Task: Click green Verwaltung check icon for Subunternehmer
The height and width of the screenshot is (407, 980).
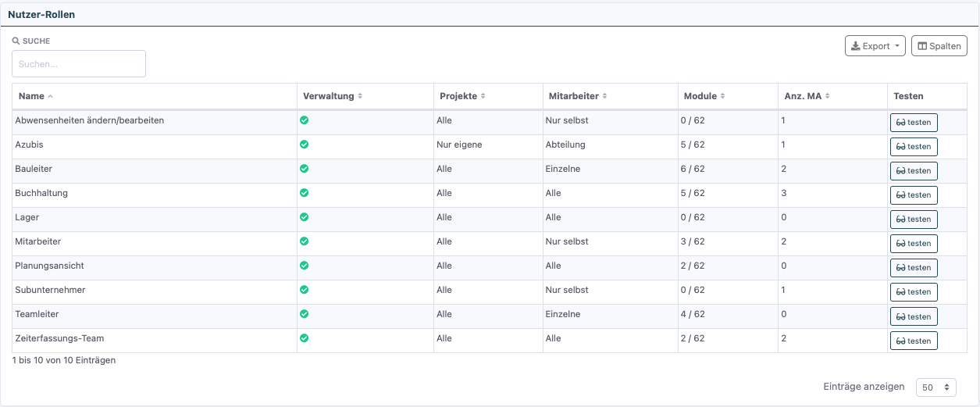Action: coord(305,290)
